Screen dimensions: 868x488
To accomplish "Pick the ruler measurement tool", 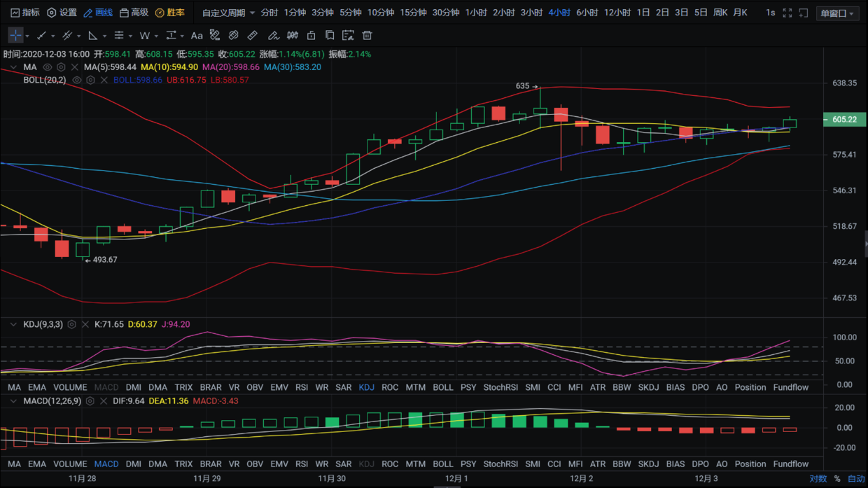I will 253,35.
